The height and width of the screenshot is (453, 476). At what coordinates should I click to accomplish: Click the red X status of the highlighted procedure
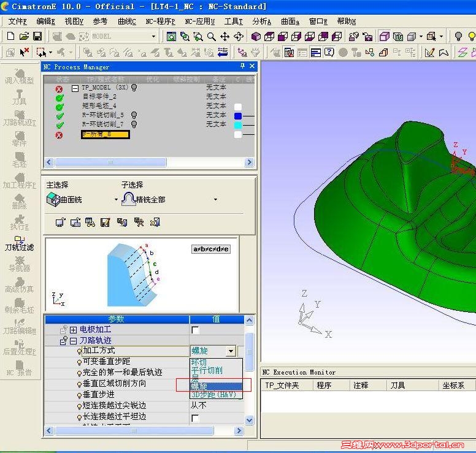(x=60, y=135)
